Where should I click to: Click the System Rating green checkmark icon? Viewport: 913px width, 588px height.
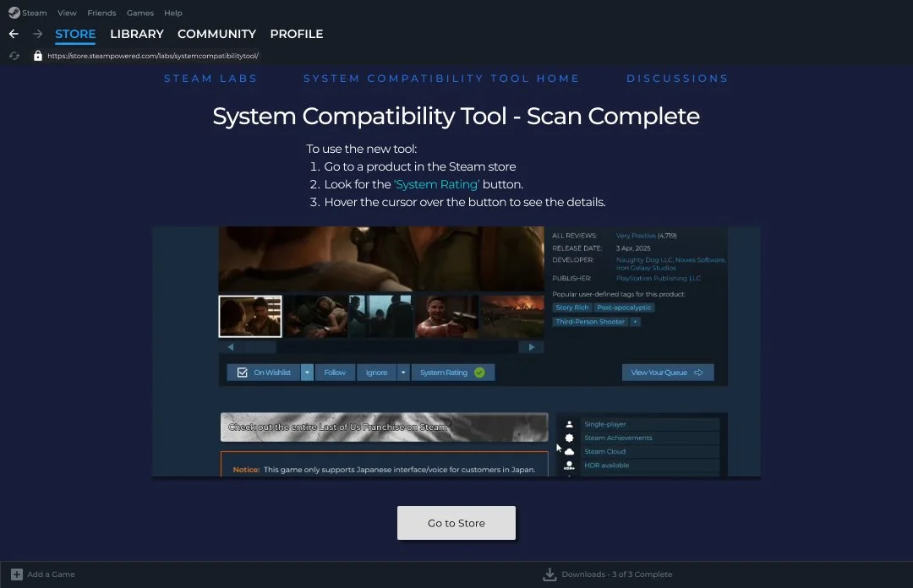click(480, 373)
